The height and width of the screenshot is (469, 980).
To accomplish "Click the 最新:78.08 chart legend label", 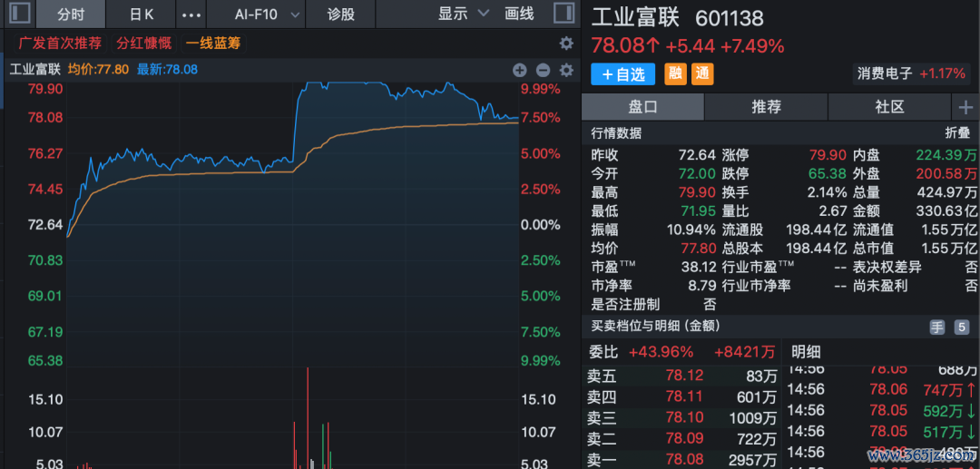I will pos(167,70).
